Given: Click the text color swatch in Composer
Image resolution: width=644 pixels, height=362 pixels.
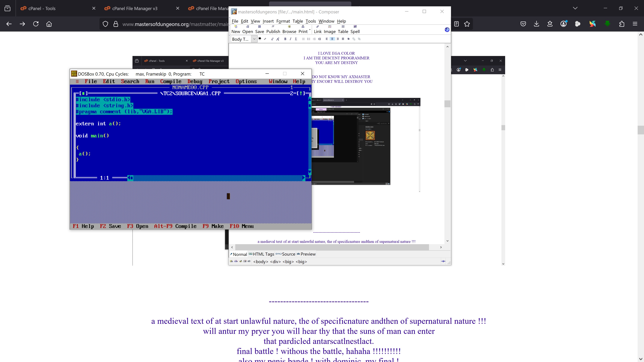Looking at the screenshot, I should pyautogui.click(x=260, y=39).
